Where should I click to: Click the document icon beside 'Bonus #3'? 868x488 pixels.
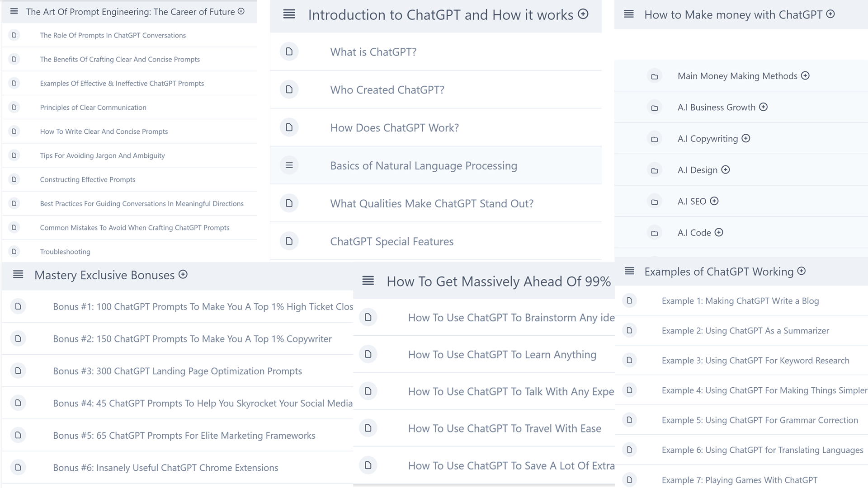tap(18, 371)
